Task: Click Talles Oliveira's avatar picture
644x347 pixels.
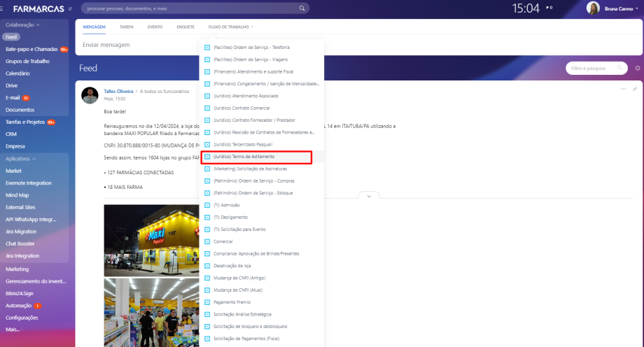Action: [x=90, y=95]
